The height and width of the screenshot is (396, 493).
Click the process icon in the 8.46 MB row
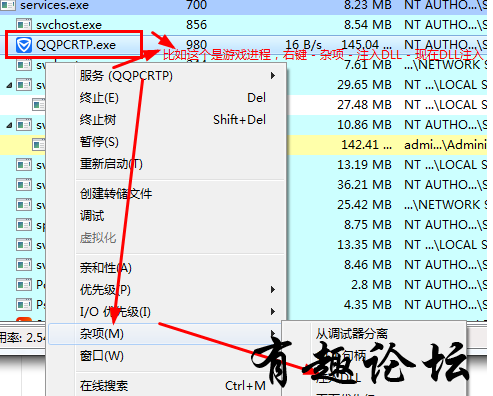[x=24, y=265]
